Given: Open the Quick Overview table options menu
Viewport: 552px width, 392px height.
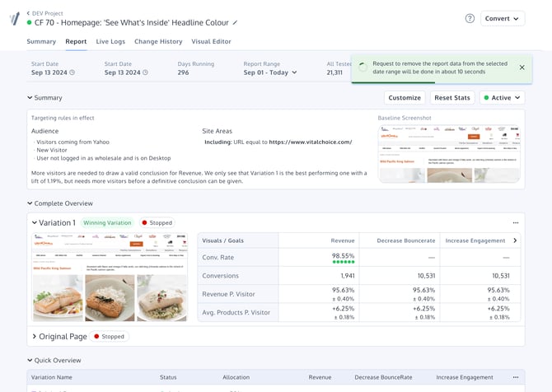Looking at the screenshot, I should tap(516, 377).
